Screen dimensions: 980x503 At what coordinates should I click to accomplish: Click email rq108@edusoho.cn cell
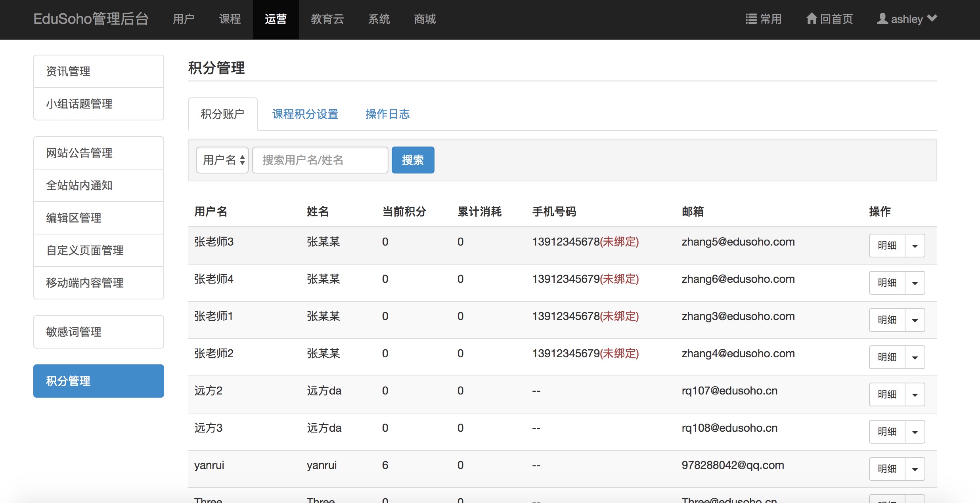tap(729, 428)
